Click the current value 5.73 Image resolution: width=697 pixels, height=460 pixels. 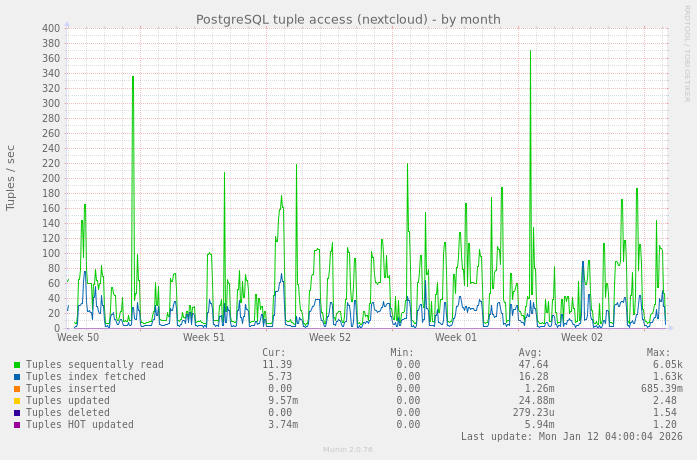(x=280, y=376)
